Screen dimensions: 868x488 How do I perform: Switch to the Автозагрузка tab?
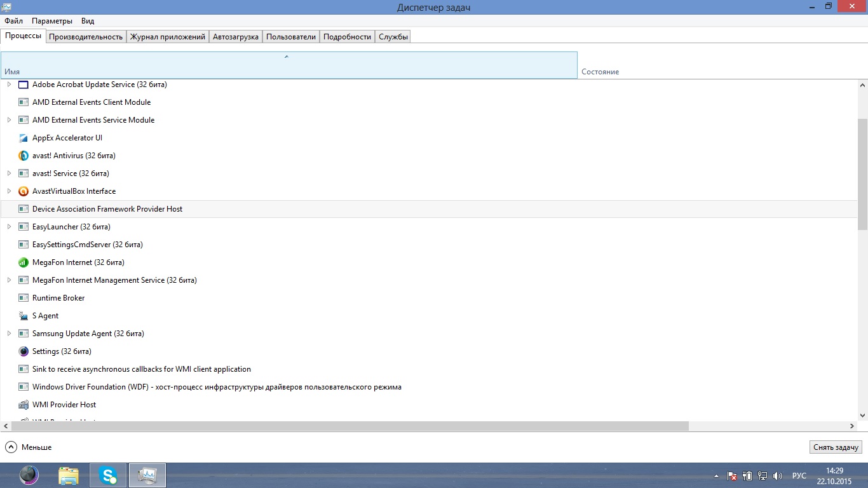click(x=236, y=37)
